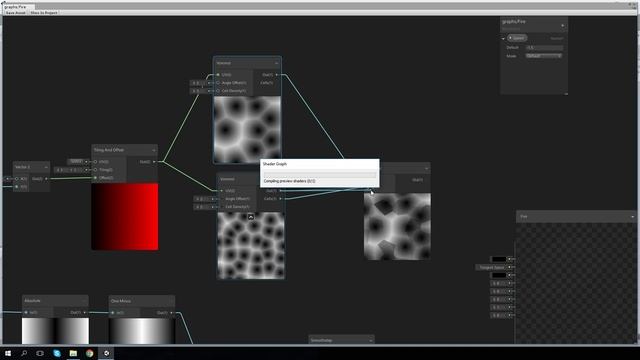Switch to Unity from the taskbar
640x360 pixels.
click(106, 353)
